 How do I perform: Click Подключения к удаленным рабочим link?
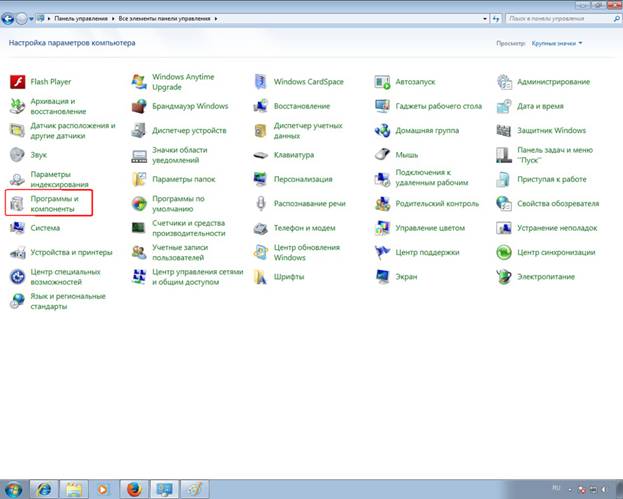pos(431,177)
